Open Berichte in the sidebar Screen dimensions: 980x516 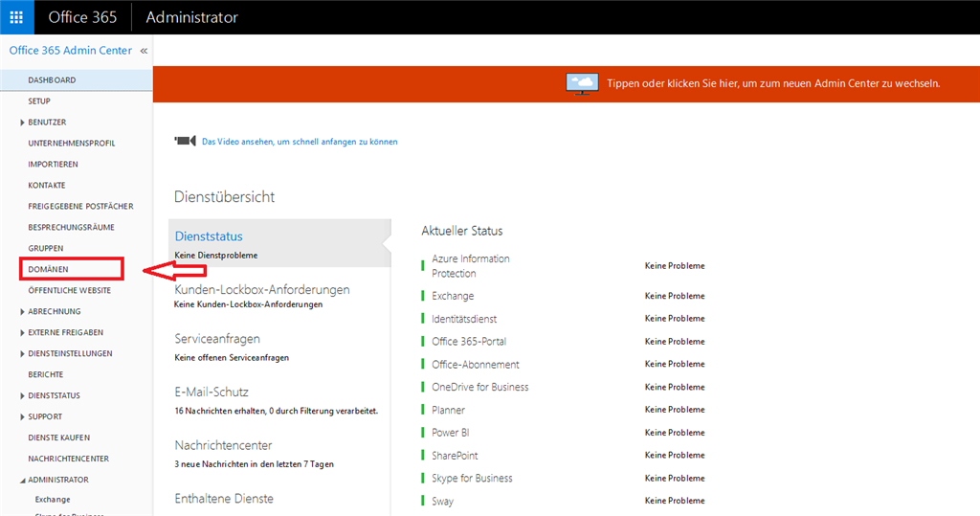pos(46,374)
